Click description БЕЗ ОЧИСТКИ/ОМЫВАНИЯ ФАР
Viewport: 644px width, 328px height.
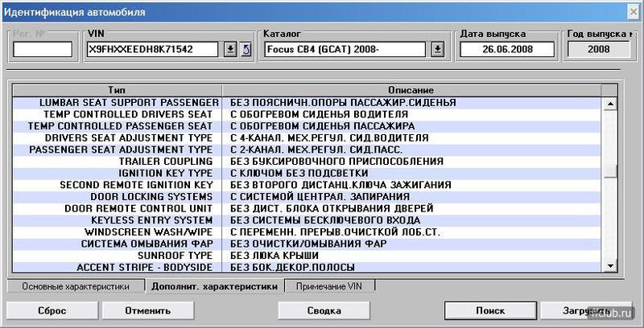308,244
